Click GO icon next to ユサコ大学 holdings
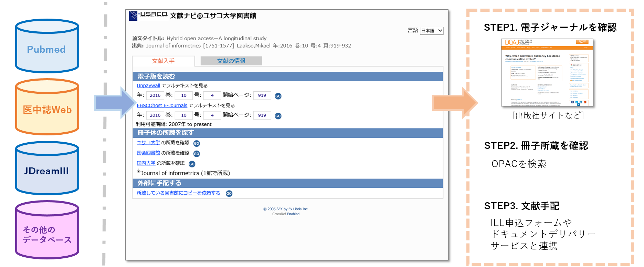Viewport: 644px width, 267px height. pyautogui.click(x=197, y=143)
